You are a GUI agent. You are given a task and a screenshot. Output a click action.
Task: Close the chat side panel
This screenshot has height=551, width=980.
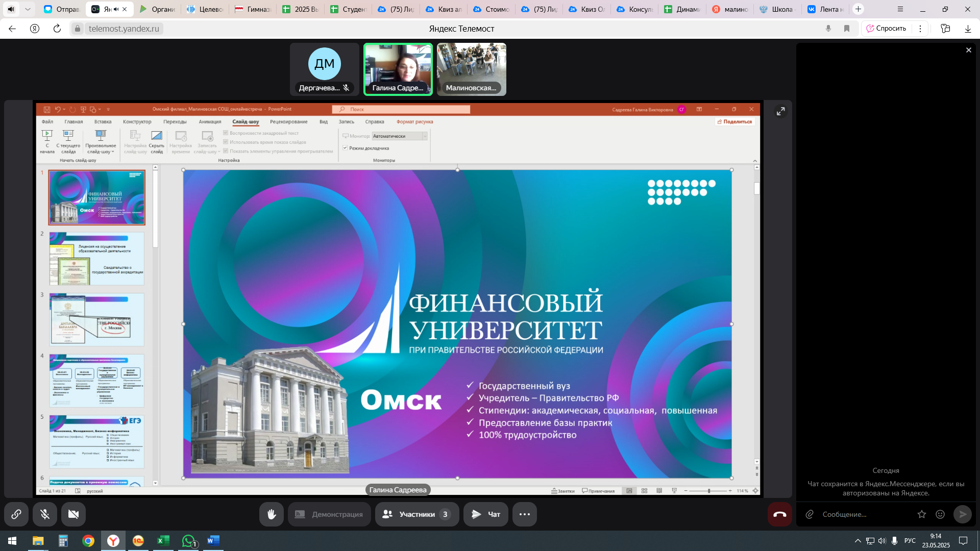coord(969,50)
